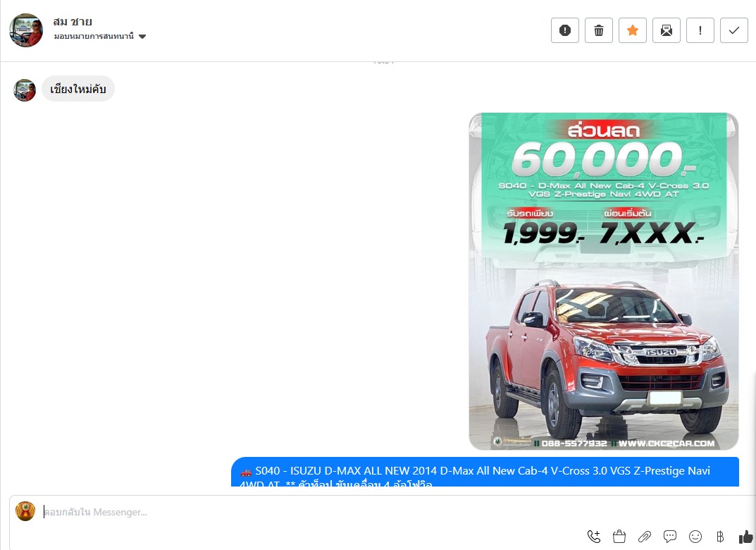Click page avatar beside reply box
The image size is (756, 550).
coord(25,511)
